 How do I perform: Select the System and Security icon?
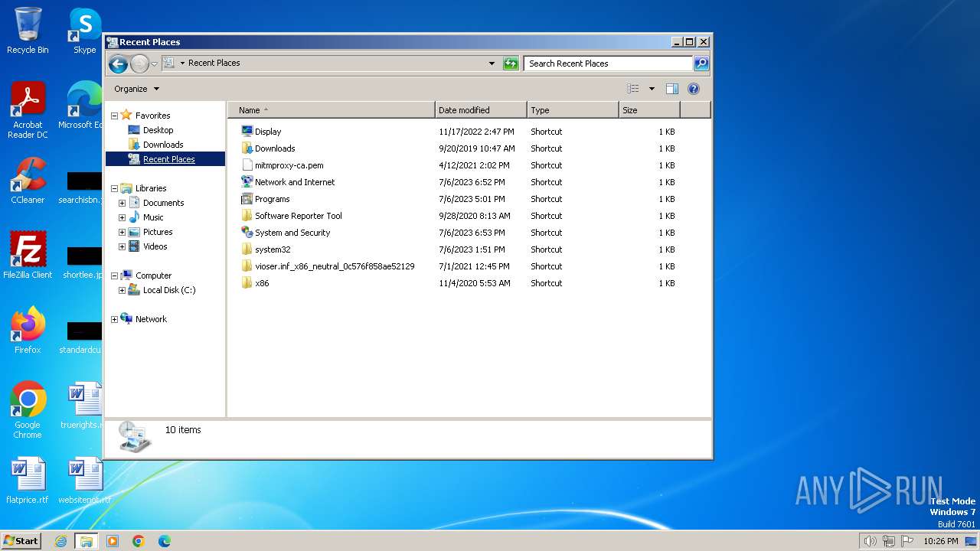[247, 233]
